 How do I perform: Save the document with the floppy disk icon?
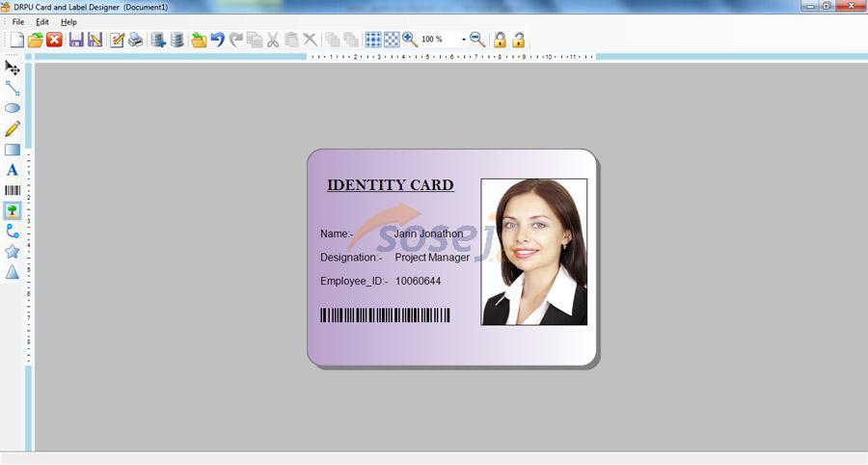tap(76, 40)
